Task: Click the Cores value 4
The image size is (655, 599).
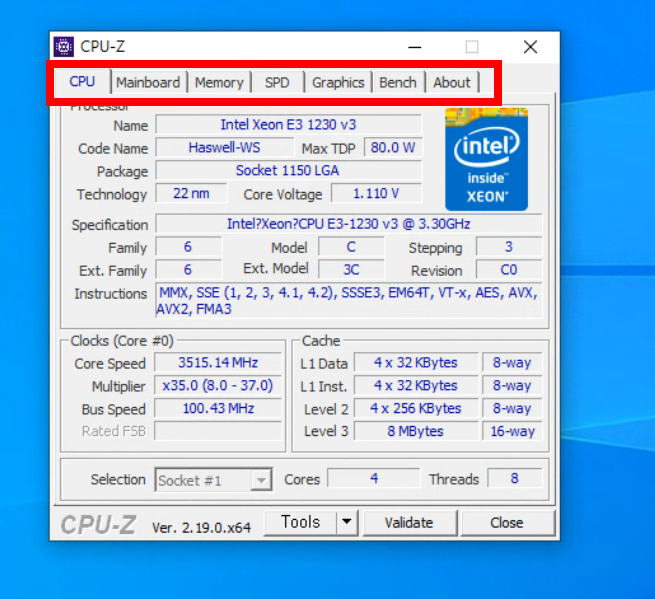Action: pos(374,478)
